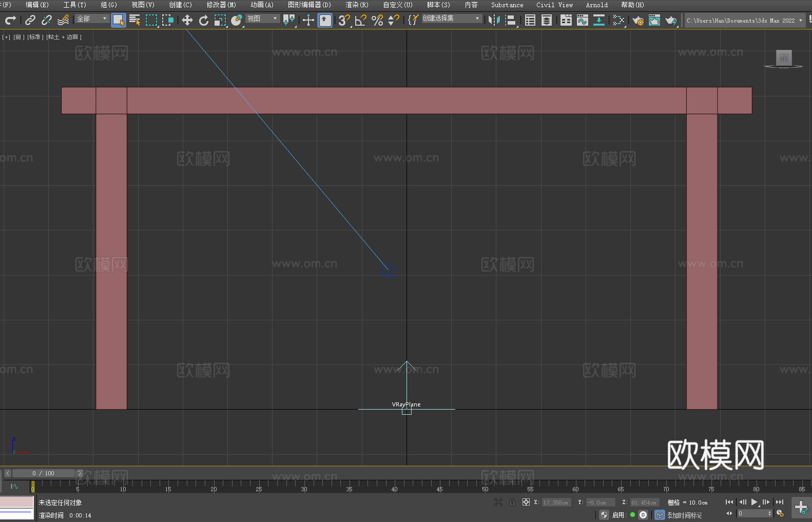Show the Ribbon toggle icon

[x=566, y=20]
